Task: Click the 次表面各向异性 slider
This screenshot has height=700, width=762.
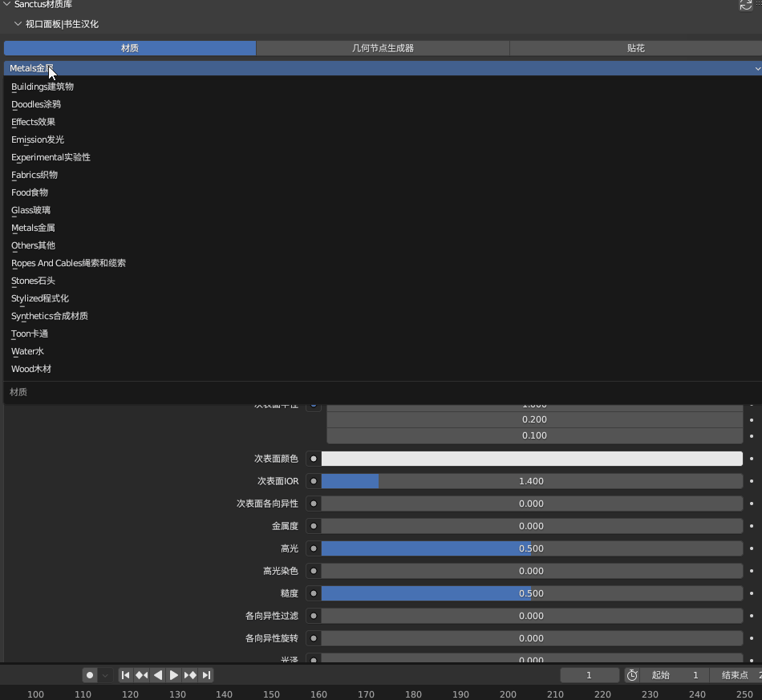Action: coord(532,504)
